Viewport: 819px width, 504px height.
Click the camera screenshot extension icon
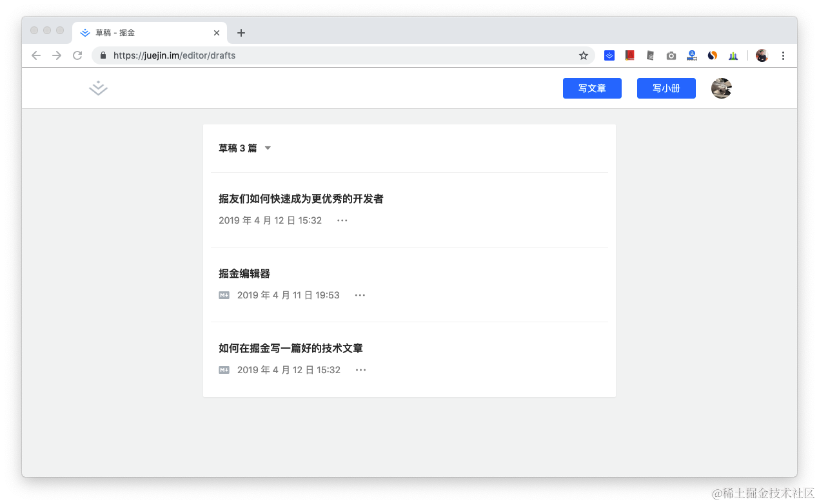click(671, 55)
